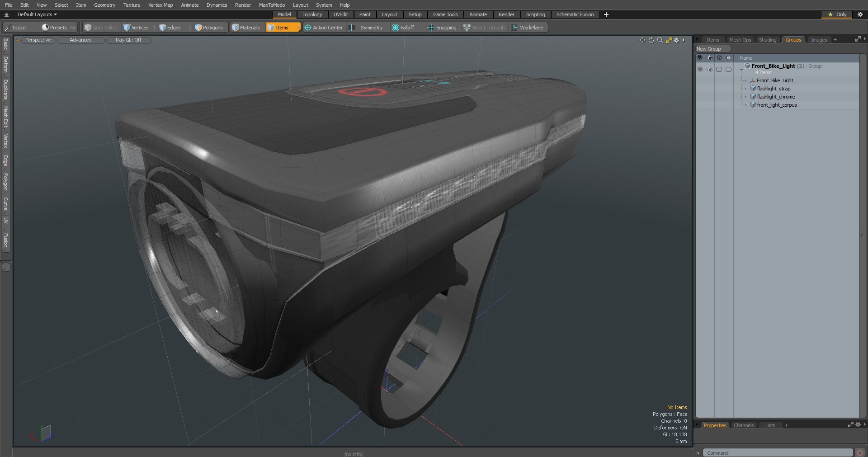The image size is (868, 457).
Task: Click the viewport rotate icon
Action: (x=651, y=40)
